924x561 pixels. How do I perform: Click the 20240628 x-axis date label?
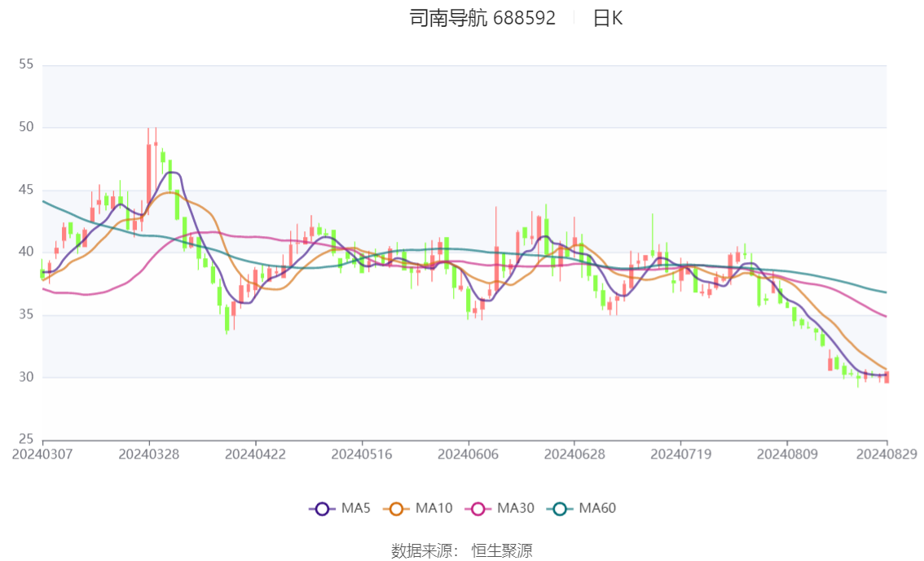point(574,454)
